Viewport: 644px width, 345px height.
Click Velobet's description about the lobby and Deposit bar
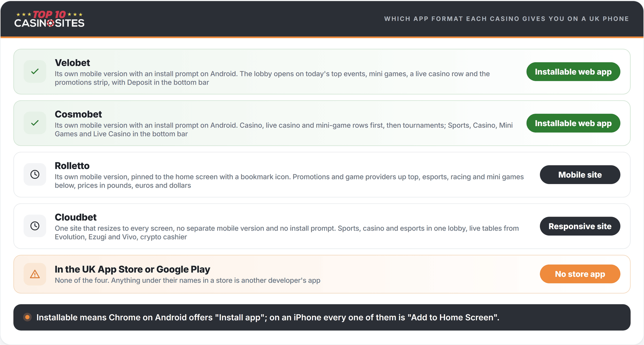tap(272, 78)
